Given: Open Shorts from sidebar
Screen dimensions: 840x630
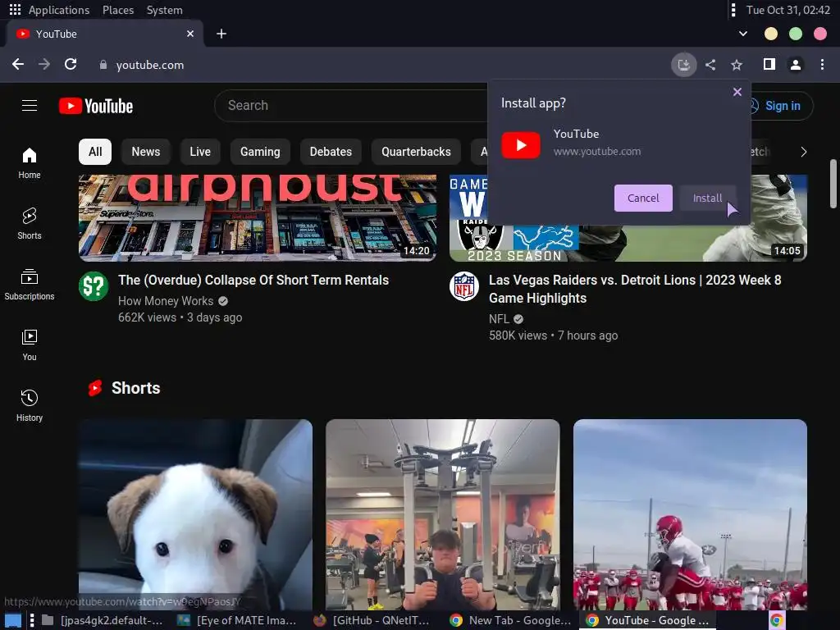Looking at the screenshot, I should [x=30, y=224].
